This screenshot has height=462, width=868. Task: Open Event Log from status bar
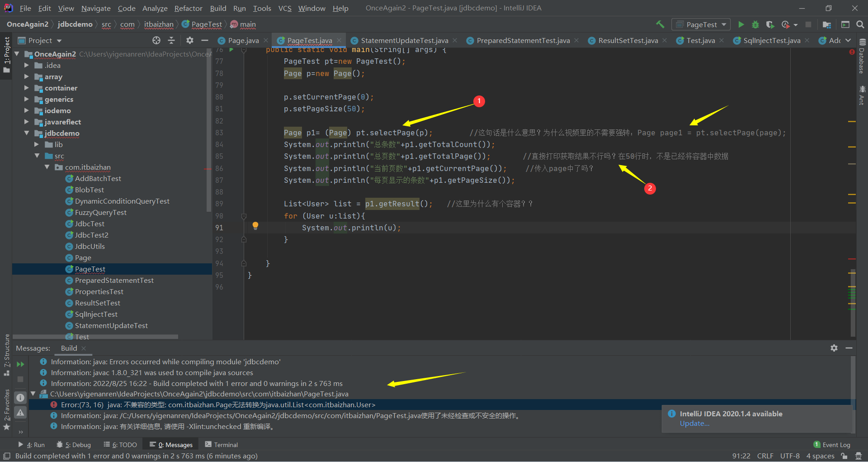(832, 445)
